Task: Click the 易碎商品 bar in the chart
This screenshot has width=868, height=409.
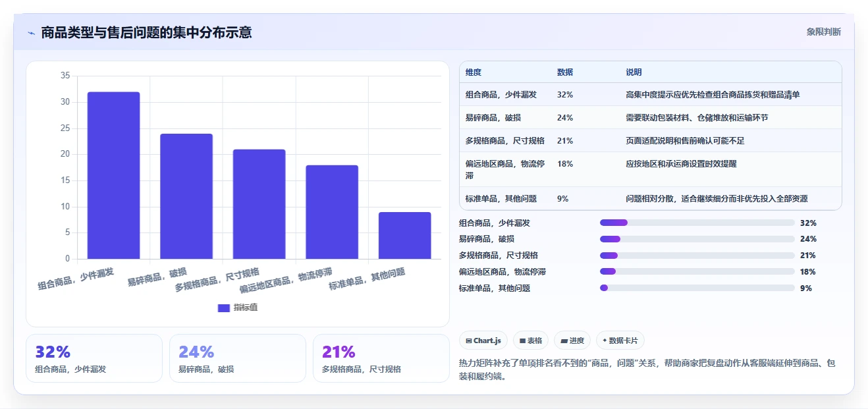Action: (x=186, y=196)
